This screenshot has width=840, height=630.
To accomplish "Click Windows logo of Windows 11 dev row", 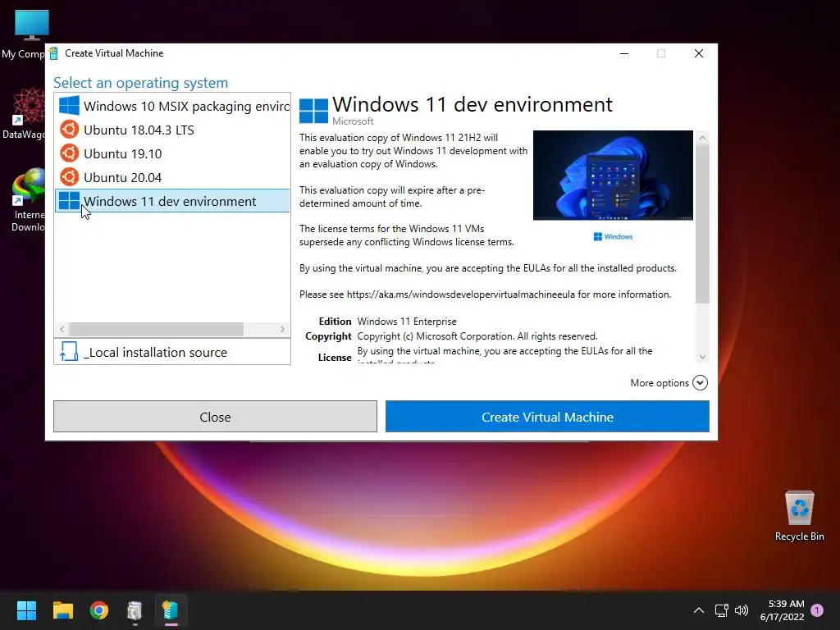I will tap(69, 200).
